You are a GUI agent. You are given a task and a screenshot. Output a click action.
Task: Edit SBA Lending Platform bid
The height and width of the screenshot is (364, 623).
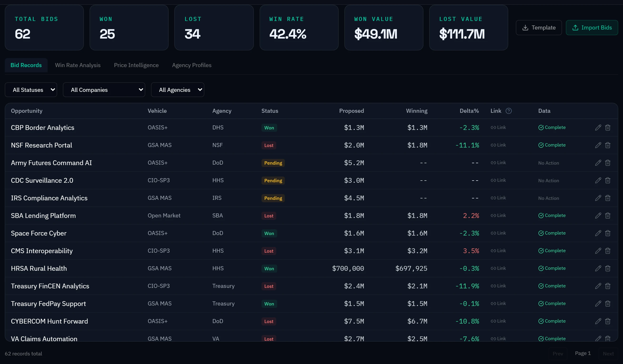(598, 216)
